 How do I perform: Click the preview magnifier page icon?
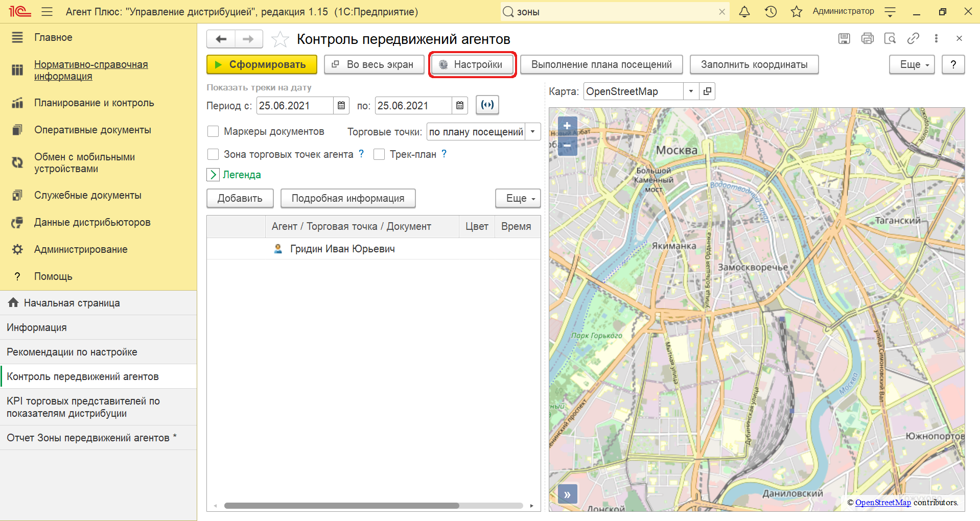tap(890, 38)
